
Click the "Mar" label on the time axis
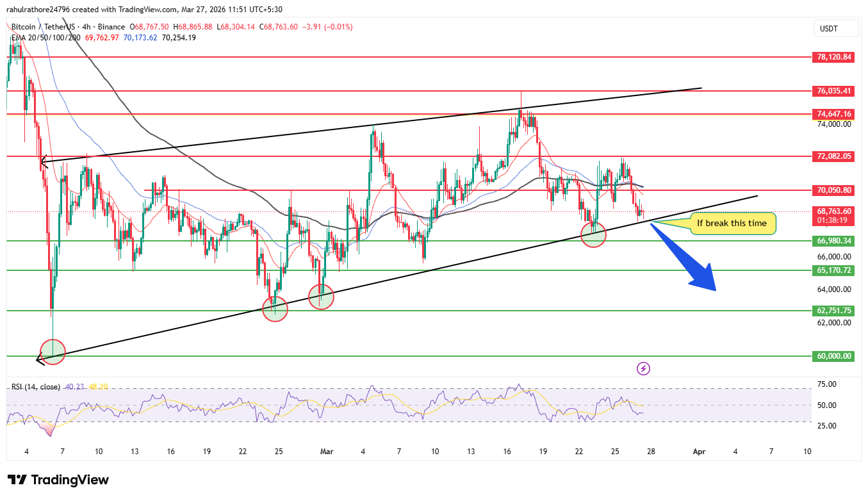click(x=325, y=452)
